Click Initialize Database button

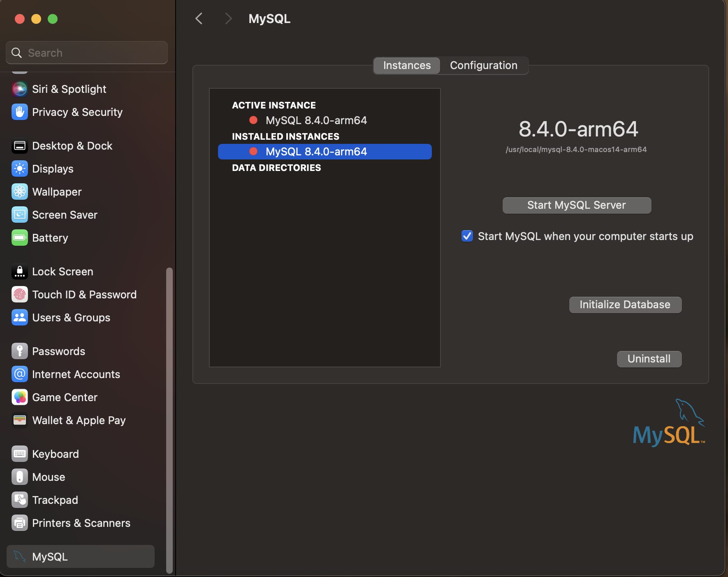625,305
